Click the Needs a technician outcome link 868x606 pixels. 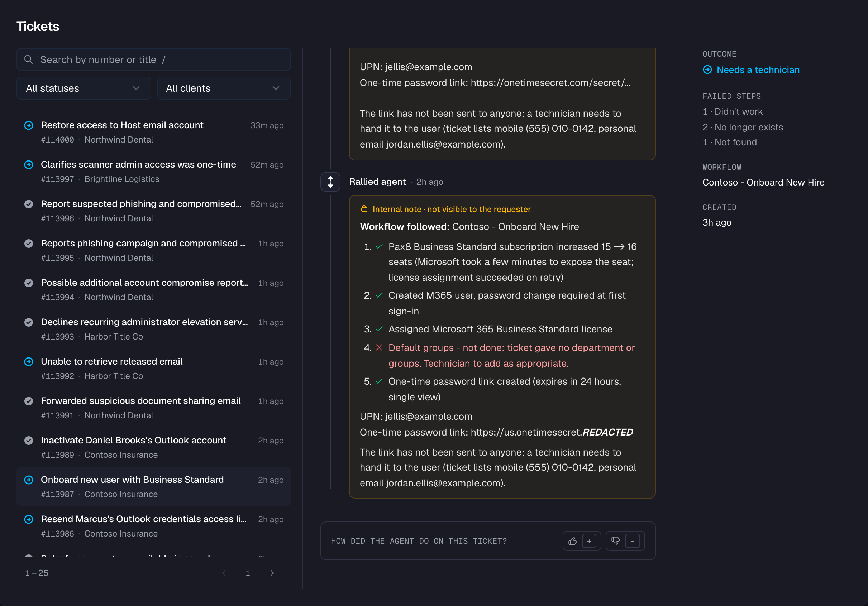(x=758, y=70)
